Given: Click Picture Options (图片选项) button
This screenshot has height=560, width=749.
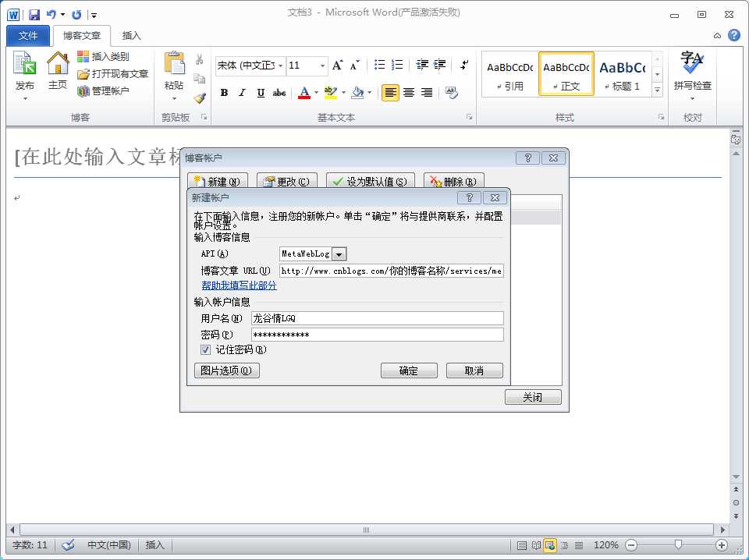Looking at the screenshot, I should coord(227,370).
